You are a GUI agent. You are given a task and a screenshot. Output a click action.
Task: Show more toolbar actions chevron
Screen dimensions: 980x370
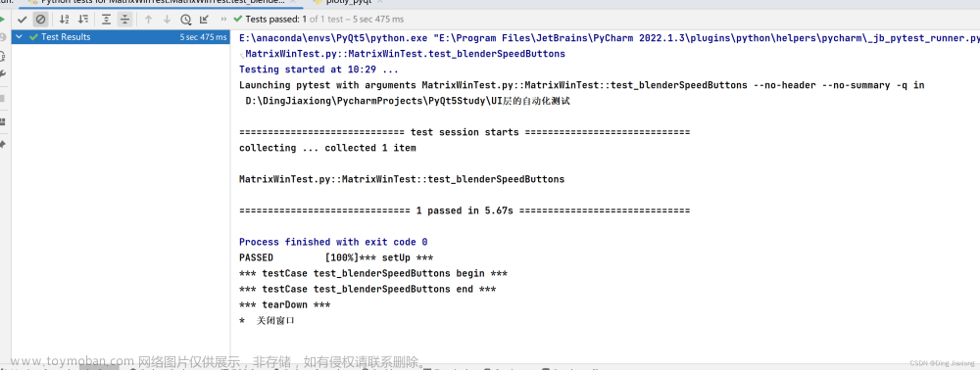(x=223, y=20)
